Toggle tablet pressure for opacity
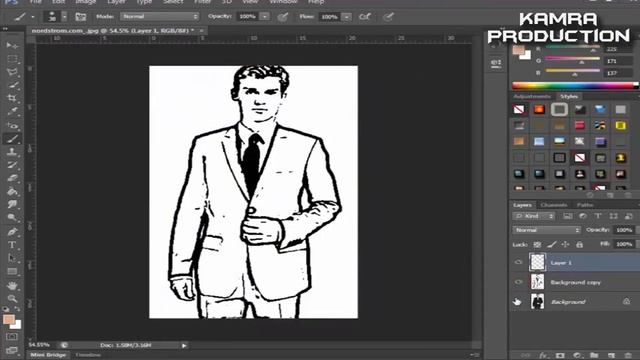Screen dimensions: 640x360 click(282, 17)
